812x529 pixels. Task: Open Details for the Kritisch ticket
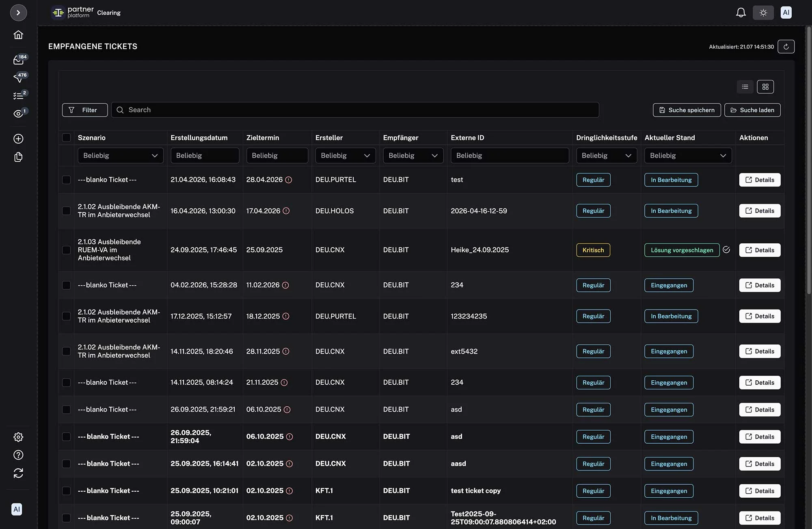760,250
